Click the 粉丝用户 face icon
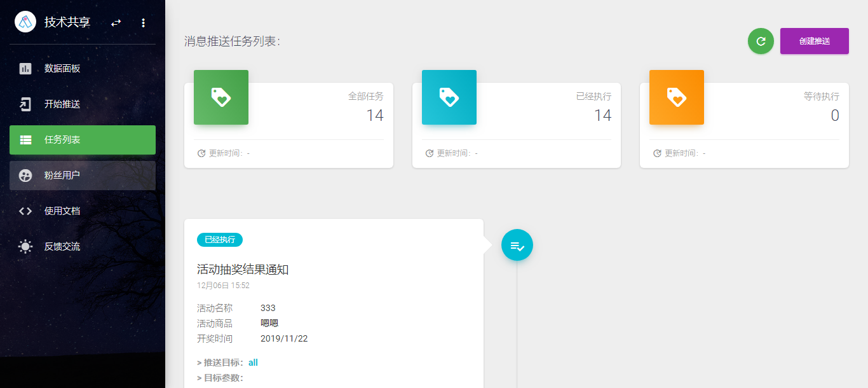The width and height of the screenshot is (868, 388). (x=25, y=176)
